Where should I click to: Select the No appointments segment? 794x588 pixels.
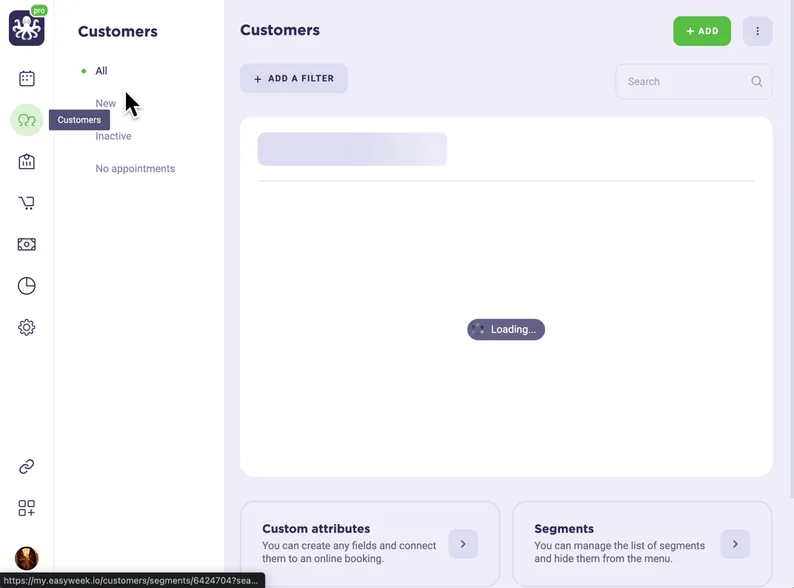tap(135, 169)
